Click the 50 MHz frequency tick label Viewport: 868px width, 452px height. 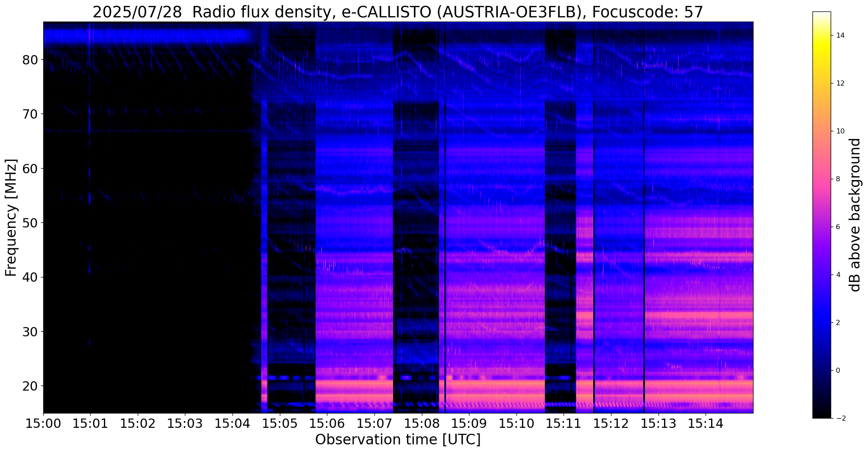[30, 223]
